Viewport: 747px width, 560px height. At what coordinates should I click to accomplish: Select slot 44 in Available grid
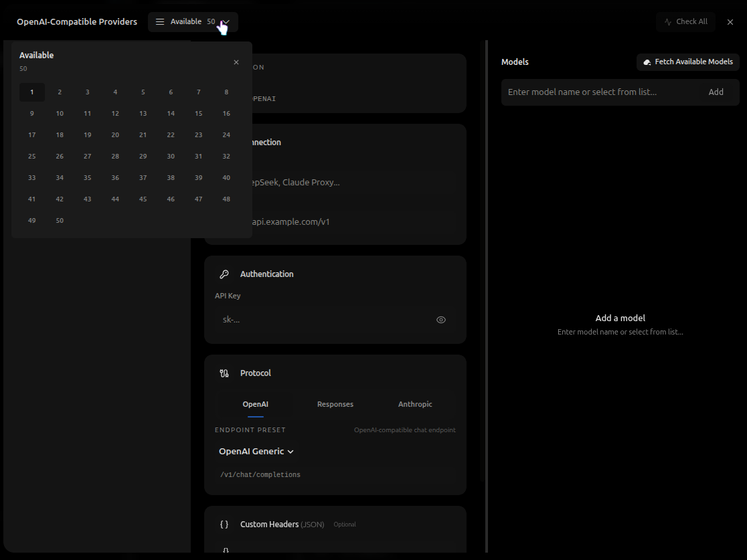point(115,199)
